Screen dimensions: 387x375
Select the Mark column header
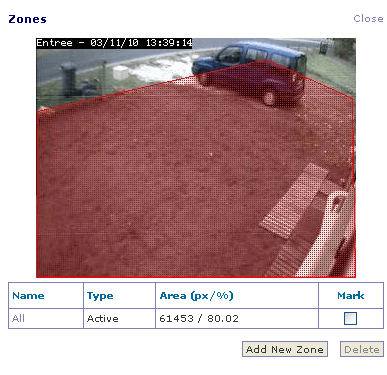coord(351,296)
